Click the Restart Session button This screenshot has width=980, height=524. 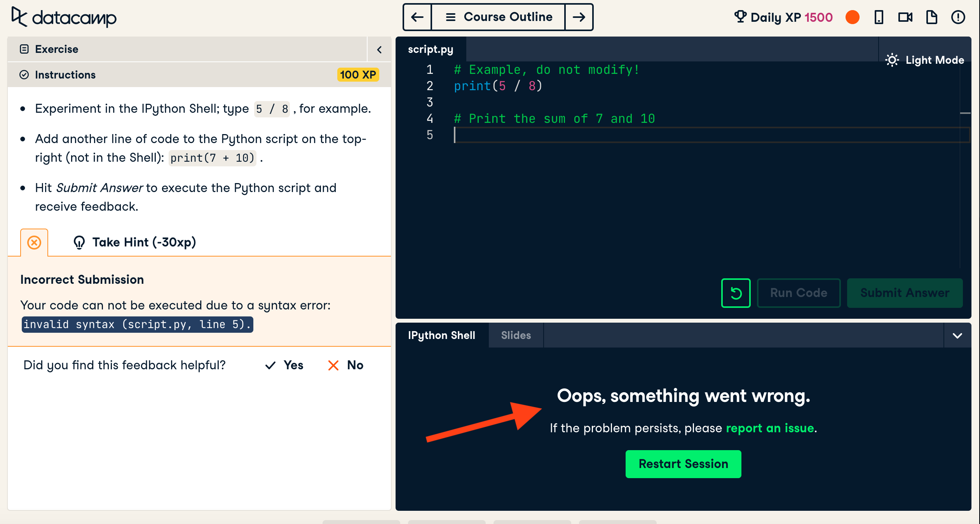pos(682,465)
